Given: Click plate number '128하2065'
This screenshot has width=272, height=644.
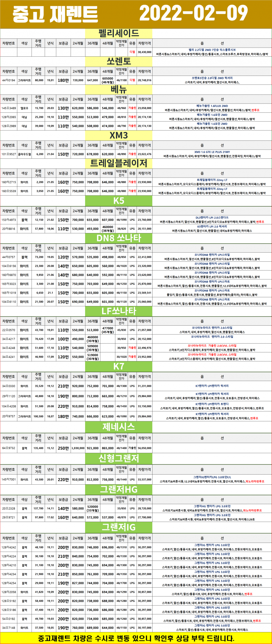Looking at the screenshot, I should pyautogui.click(x=9, y=117).
